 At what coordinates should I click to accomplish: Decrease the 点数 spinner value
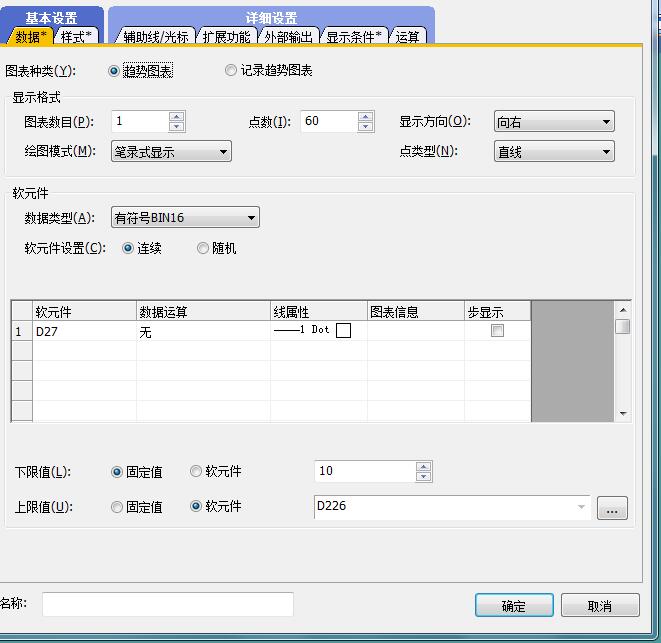point(365,127)
